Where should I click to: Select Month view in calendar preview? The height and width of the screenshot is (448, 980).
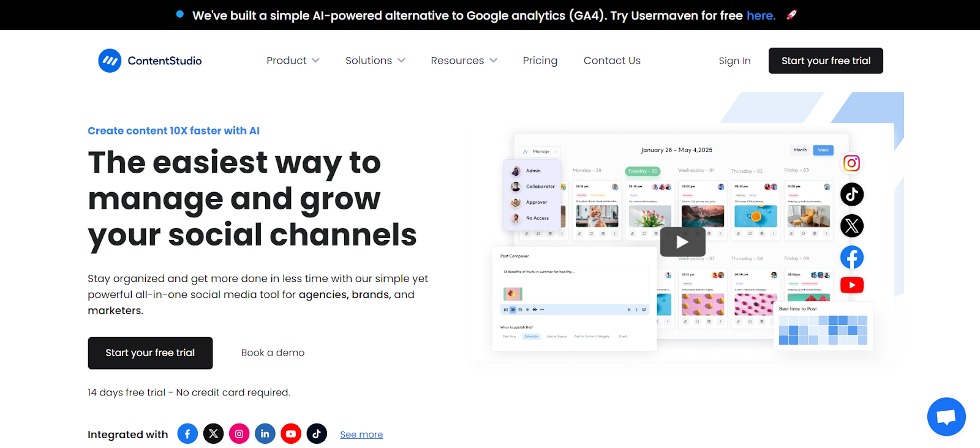click(x=801, y=150)
